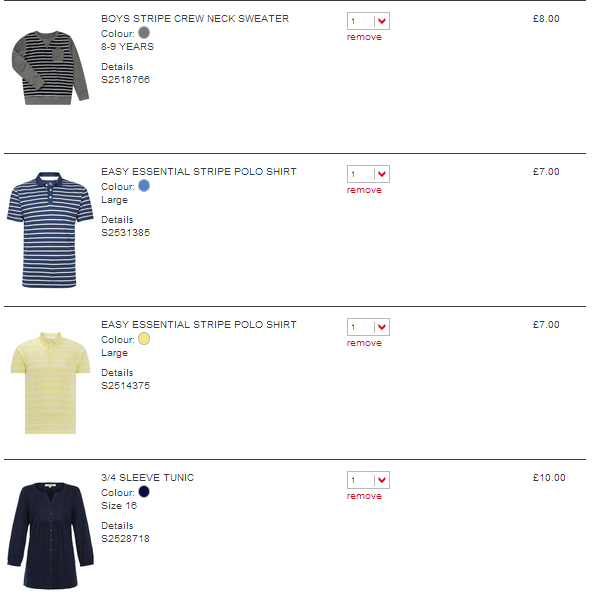The image size is (599, 612).
Task: Open the blue striped polo shirt thumbnail
Action: click(50, 230)
